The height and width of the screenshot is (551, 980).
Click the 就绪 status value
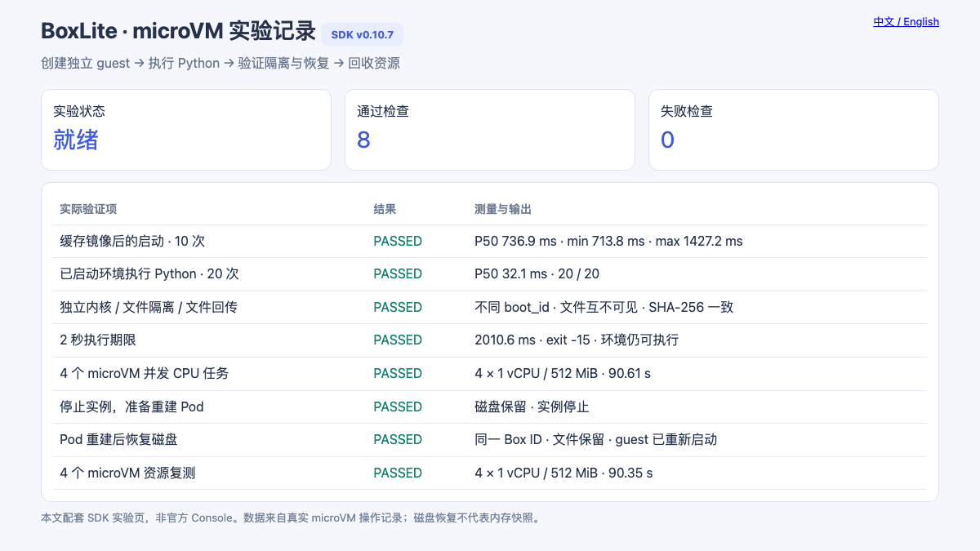tap(76, 140)
